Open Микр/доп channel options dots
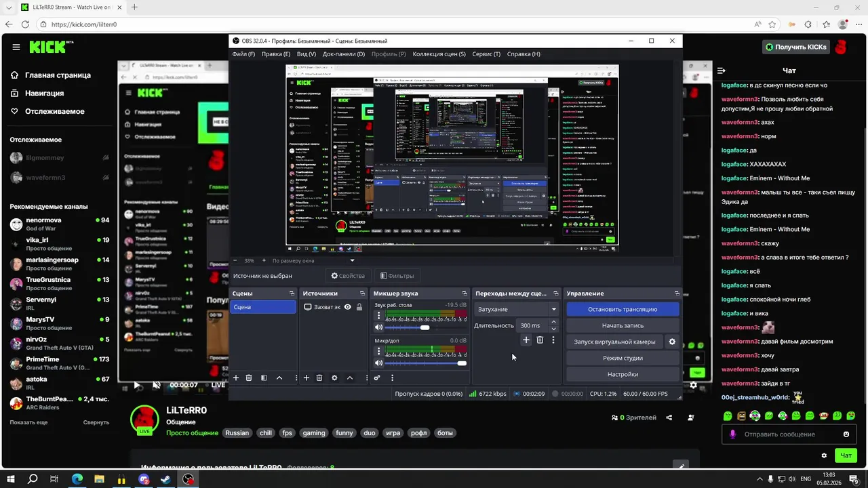The image size is (868, 488). pos(378,351)
